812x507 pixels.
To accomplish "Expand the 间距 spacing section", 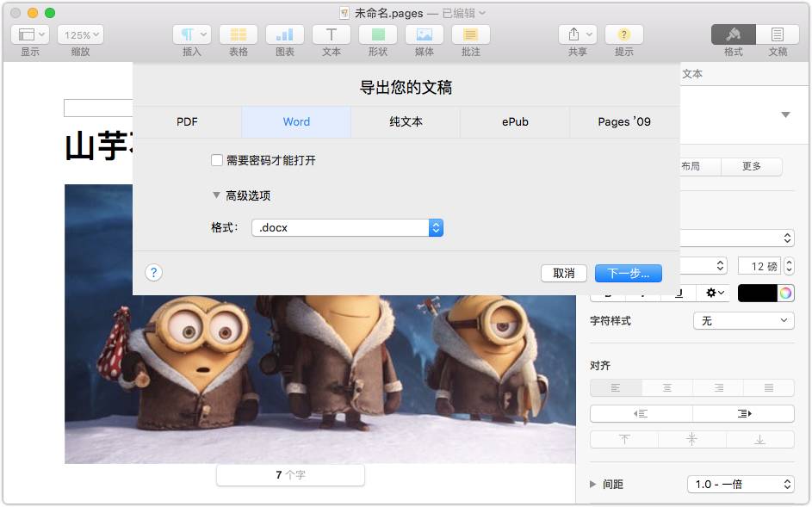I will [x=593, y=485].
